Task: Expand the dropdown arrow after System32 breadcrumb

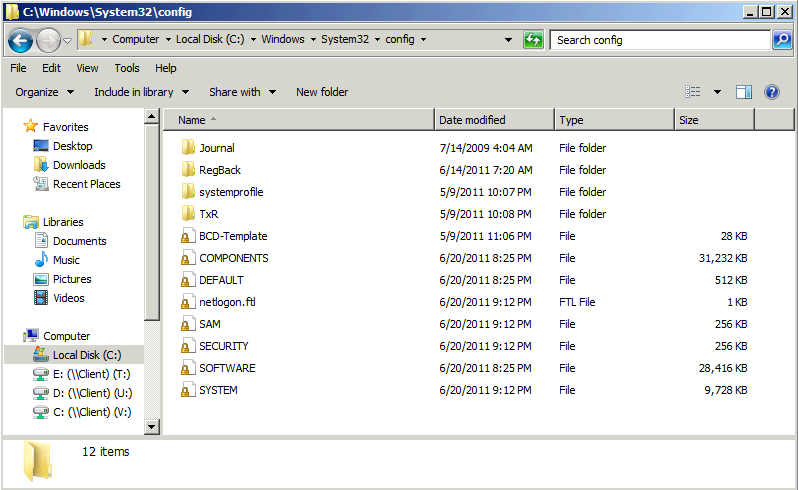Action: point(378,39)
